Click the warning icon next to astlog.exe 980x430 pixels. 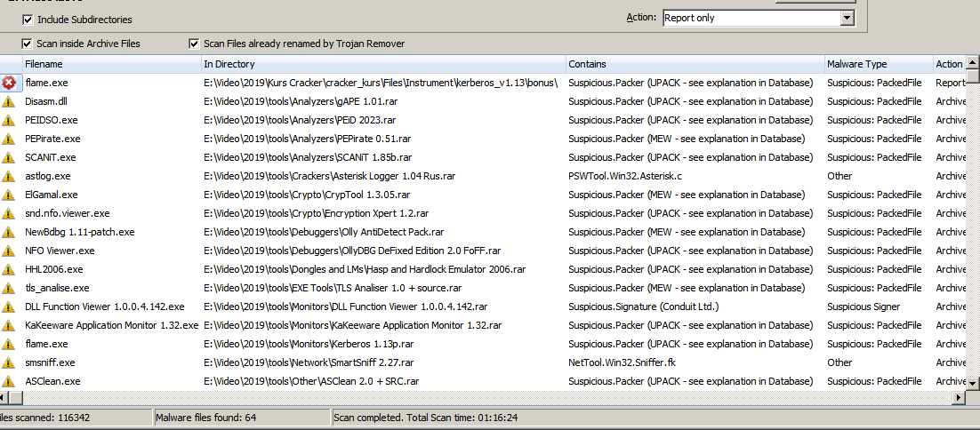[x=9, y=176]
